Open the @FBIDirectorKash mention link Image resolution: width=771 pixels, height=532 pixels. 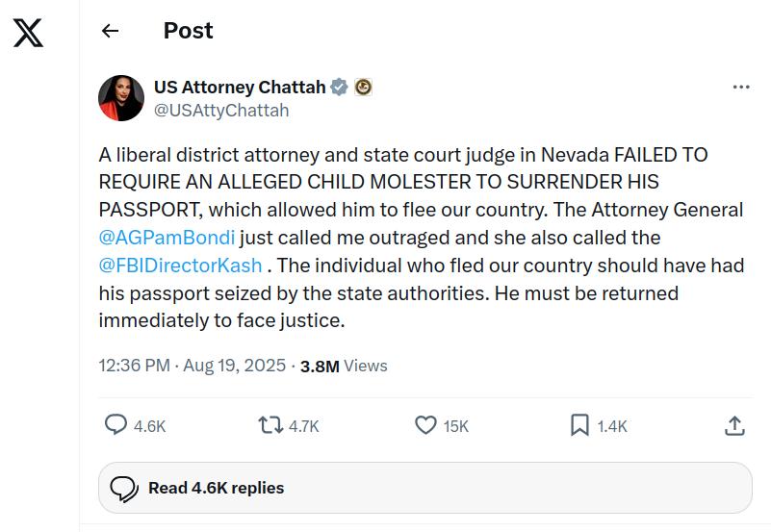[x=180, y=265]
